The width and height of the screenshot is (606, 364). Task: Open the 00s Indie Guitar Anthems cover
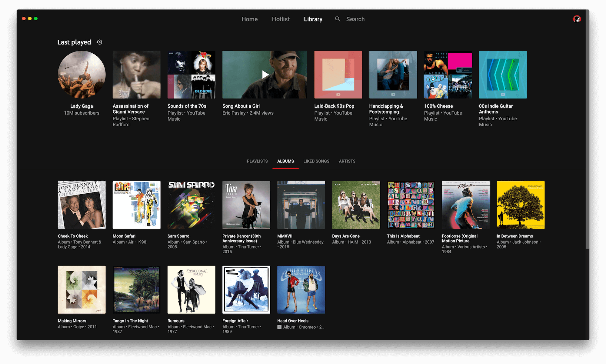503,75
